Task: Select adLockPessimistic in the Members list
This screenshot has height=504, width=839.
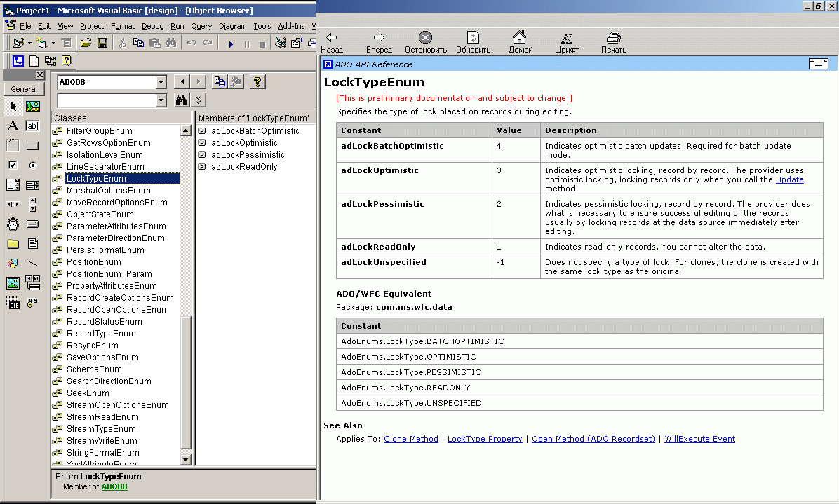Action: point(248,154)
